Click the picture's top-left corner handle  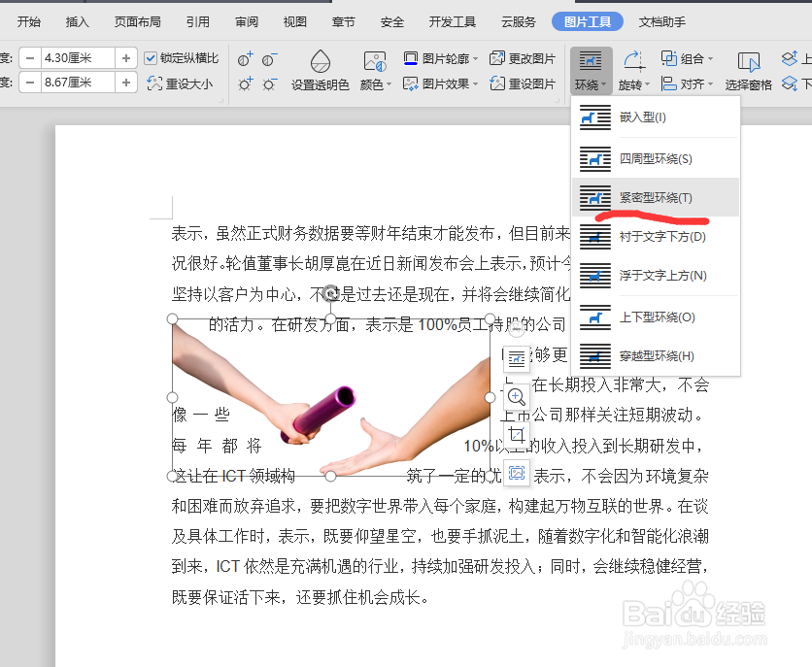click(x=173, y=318)
